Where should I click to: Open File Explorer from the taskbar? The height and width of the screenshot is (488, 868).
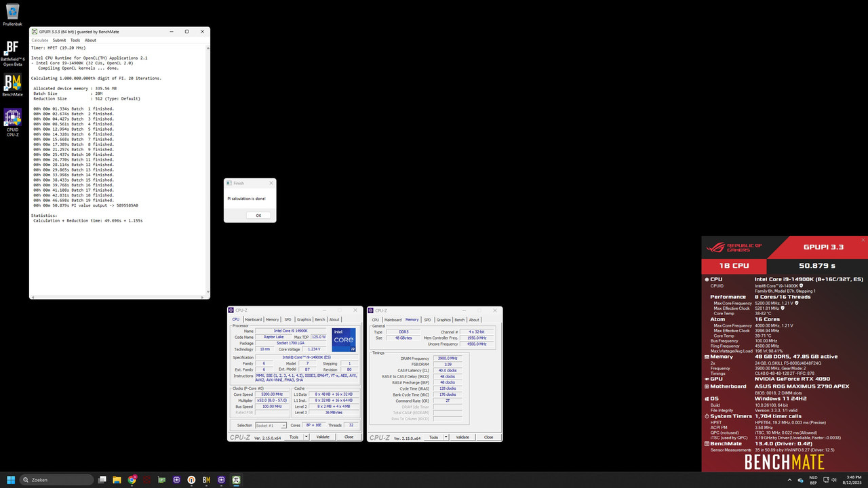(x=117, y=480)
